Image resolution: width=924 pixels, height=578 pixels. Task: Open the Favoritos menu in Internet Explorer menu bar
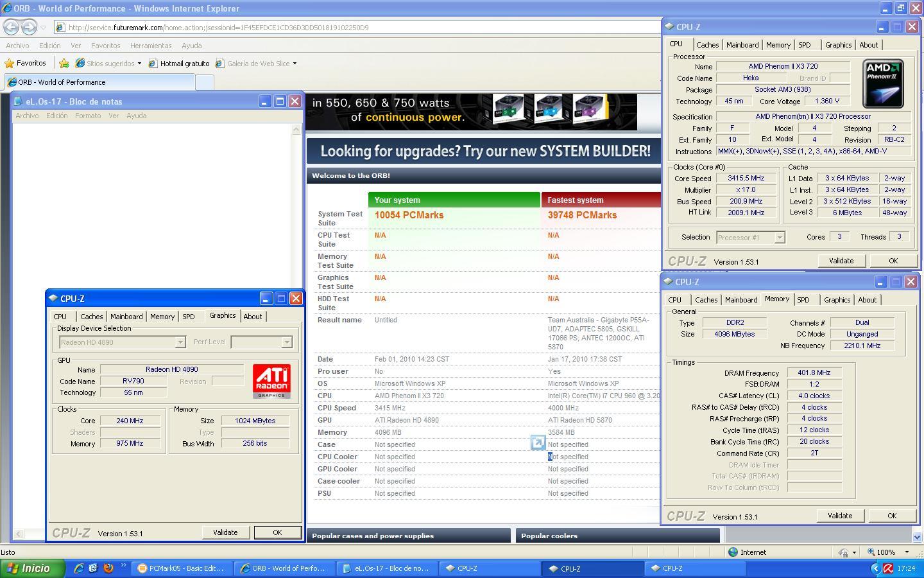[x=105, y=46]
